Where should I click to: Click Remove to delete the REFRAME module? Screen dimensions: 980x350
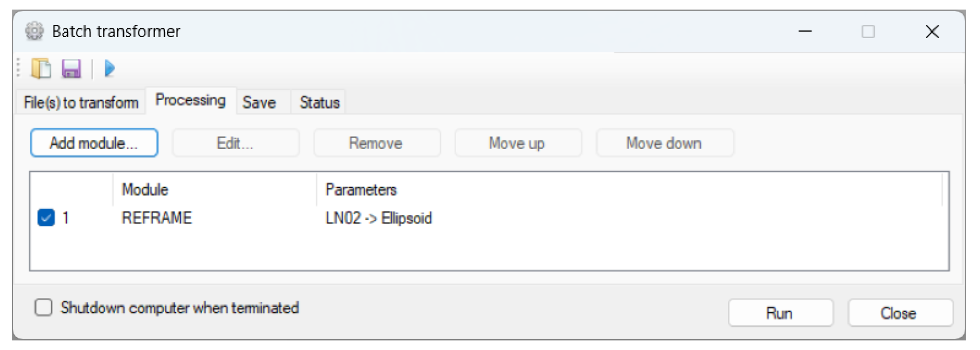[376, 143]
